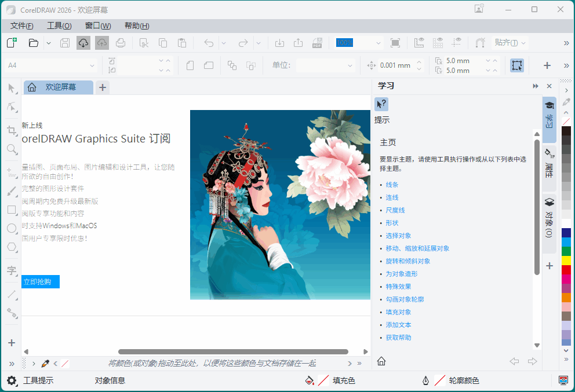Viewport: 575px width, 392px height.
Task: Toggle the bounding box button in property bar
Action: tap(517, 65)
